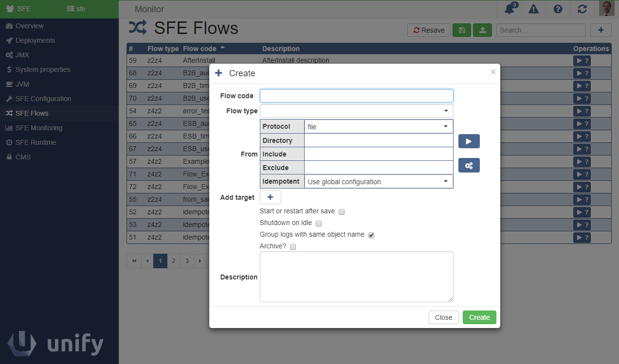Click the Resave button
This screenshot has width=619, height=364.
tap(429, 30)
